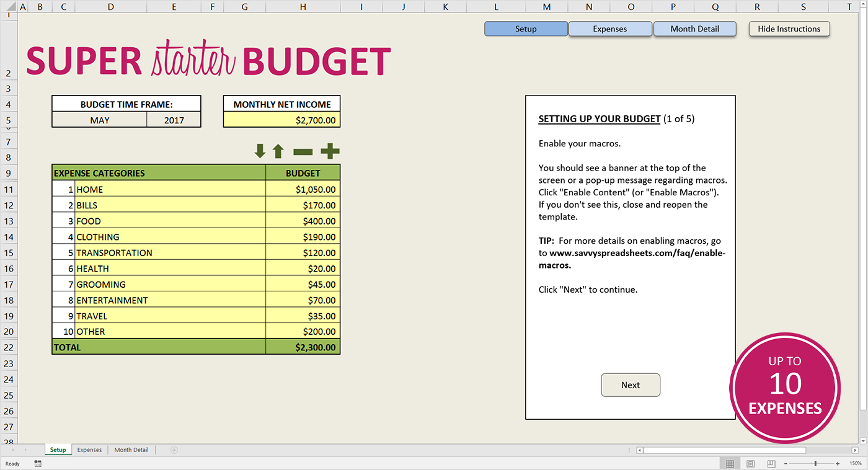Switch to the Month Detail sheet tab
The height and width of the screenshot is (470, 868).
click(x=131, y=450)
